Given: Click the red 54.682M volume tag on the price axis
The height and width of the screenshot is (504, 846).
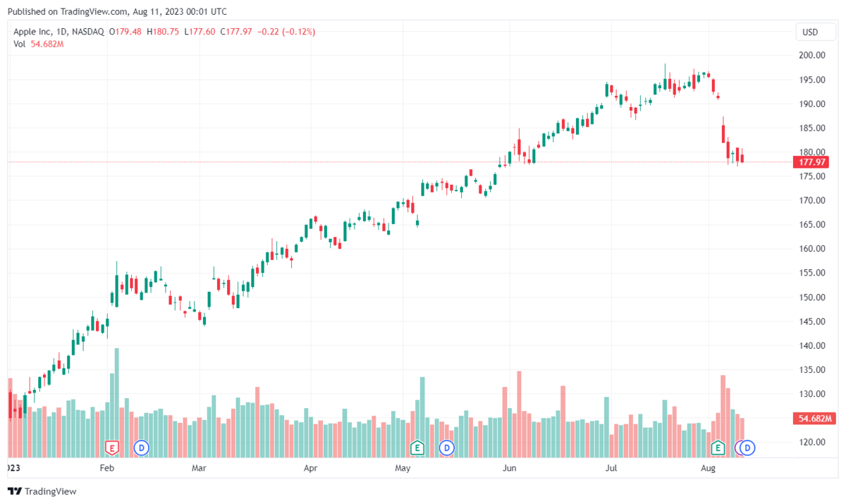Looking at the screenshot, I should tap(814, 419).
